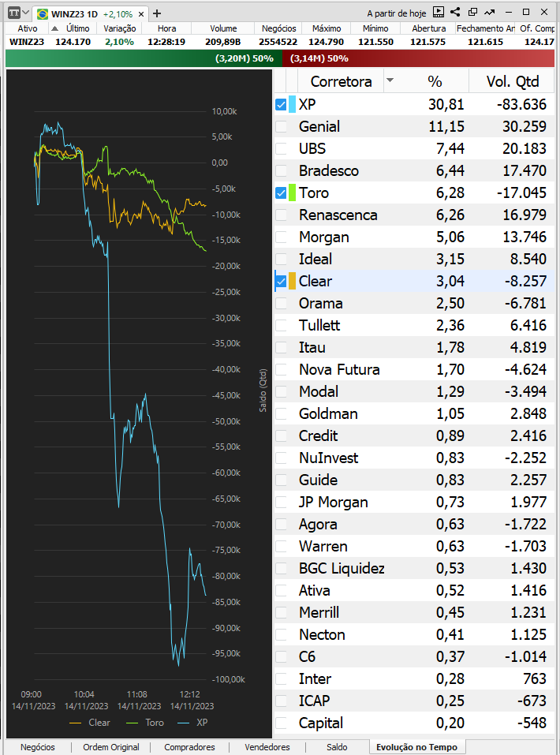
Task: Sort by the % column header
Action: 435,81
